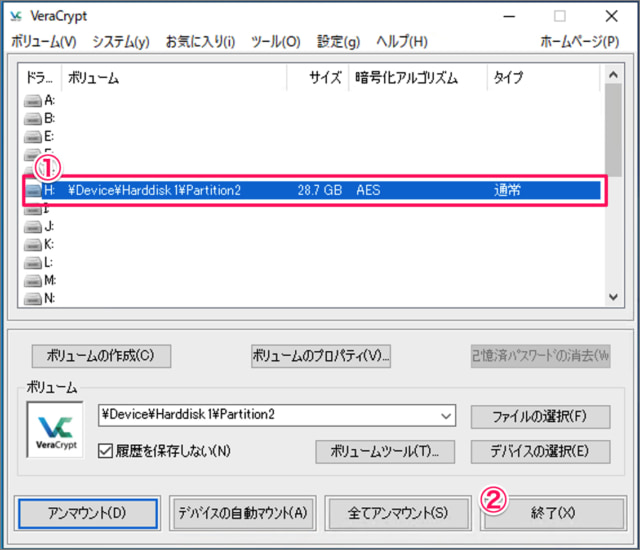Expand the volume path dropdown arrow
Screen dimensions: 640x550
446,414
